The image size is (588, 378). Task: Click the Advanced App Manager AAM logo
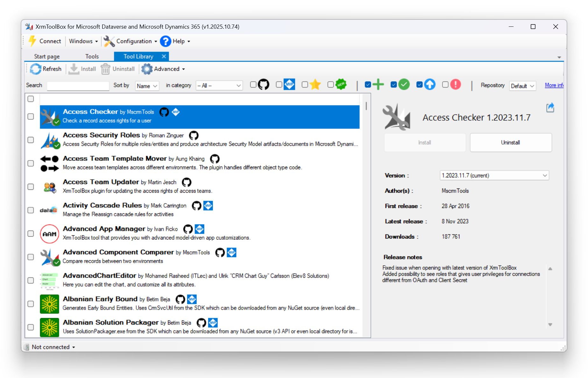[x=49, y=234]
